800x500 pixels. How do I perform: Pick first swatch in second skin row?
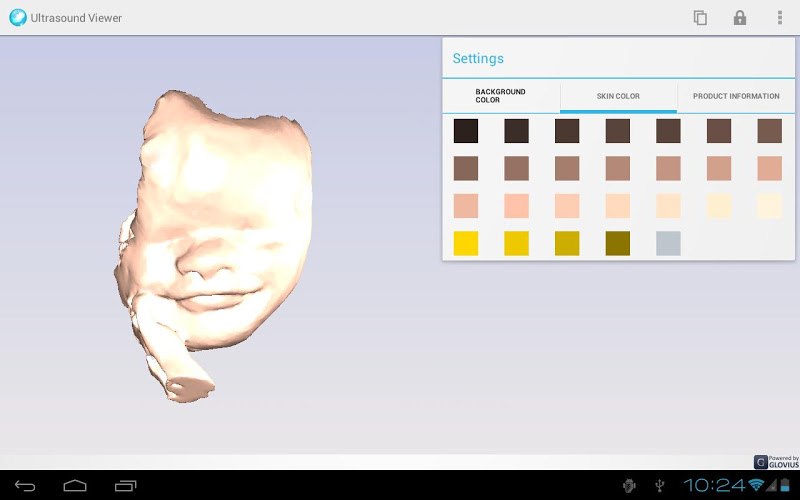[x=466, y=168]
